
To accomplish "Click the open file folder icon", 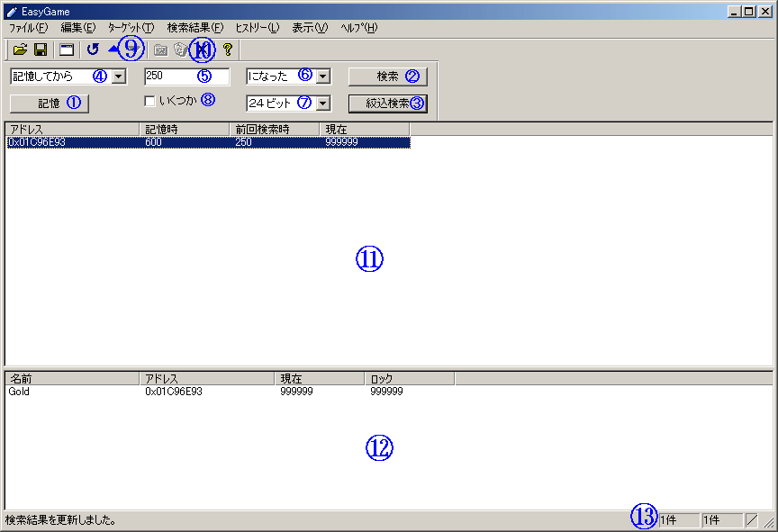I will pos(20,50).
